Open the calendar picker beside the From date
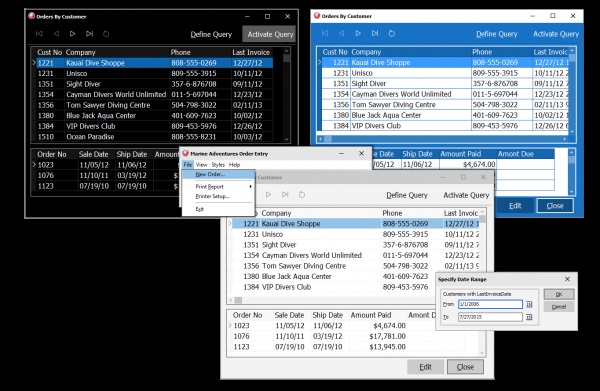600x391 pixels. click(x=529, y=305)
